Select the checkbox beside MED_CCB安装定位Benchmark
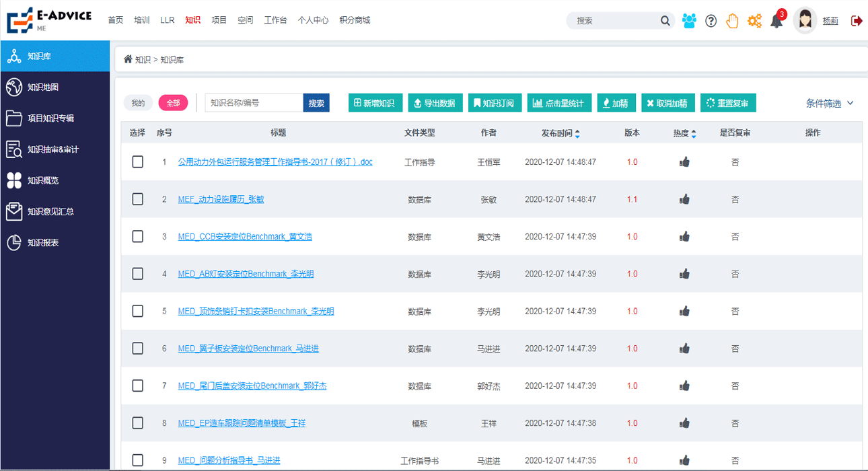Image resolution: width=868 pixels, height=471 pixels. coord(137,236)
